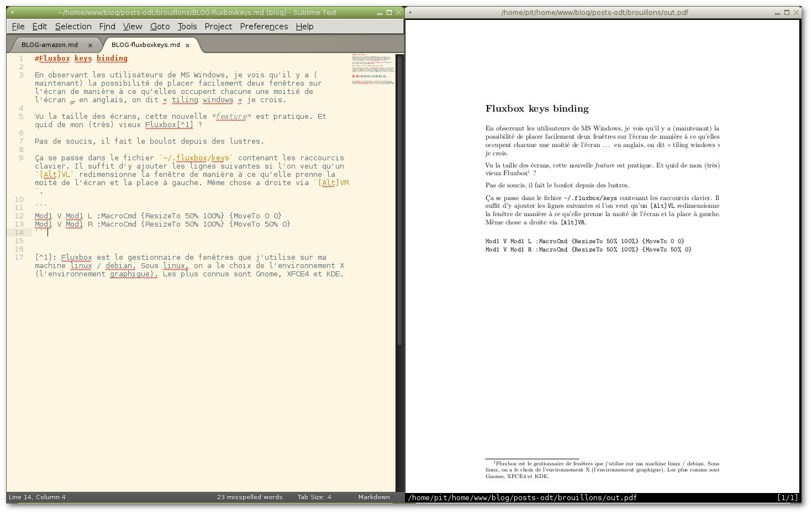Click the out.pdf window title bar
This screenshot has height=514, width=812.
pos(595,12)
